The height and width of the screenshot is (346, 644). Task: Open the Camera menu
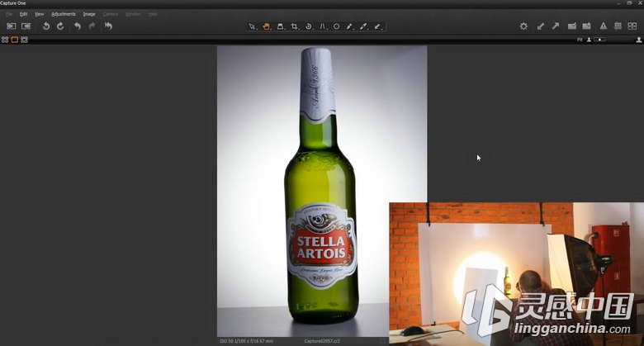pyautogui.click(x=110, y=14)
